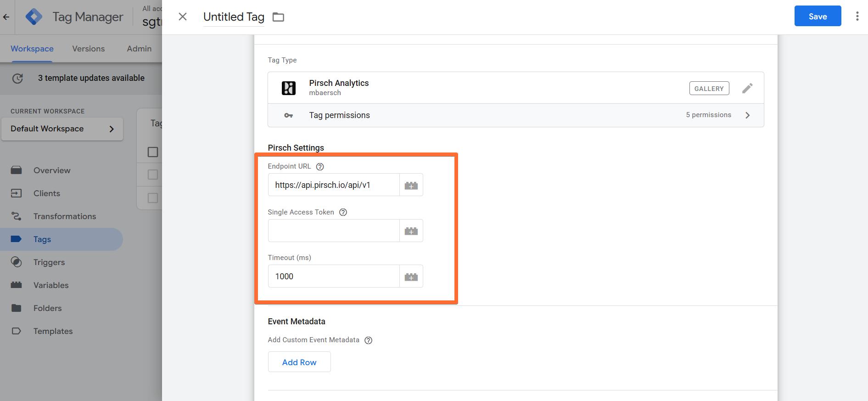Open help for Single Access Token
Viewport: 868px width, 401px height.
point(343,212)
